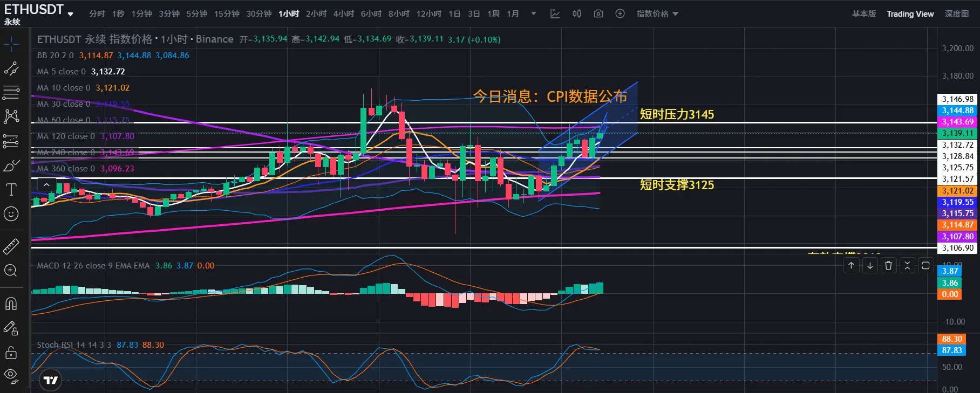
Task: Click the MA 5 close indicator label
Action: tap(61, 71)
